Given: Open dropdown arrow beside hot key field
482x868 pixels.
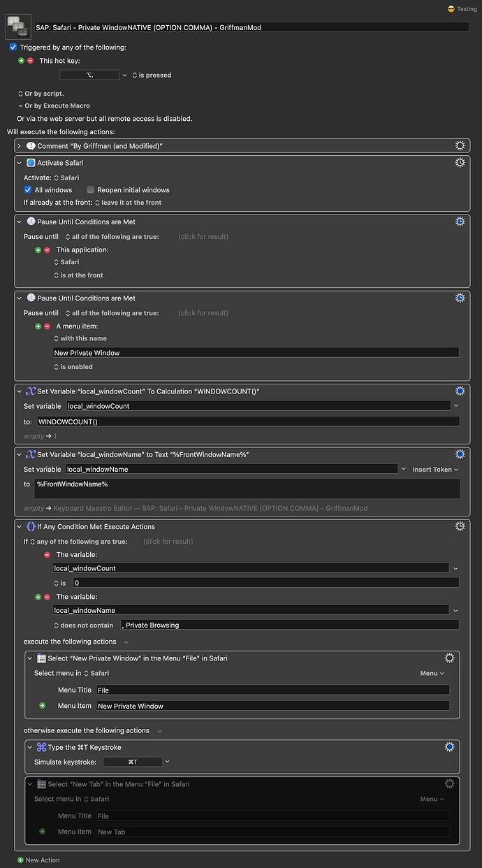Looking at the screenshot, I should pos(125,75).
